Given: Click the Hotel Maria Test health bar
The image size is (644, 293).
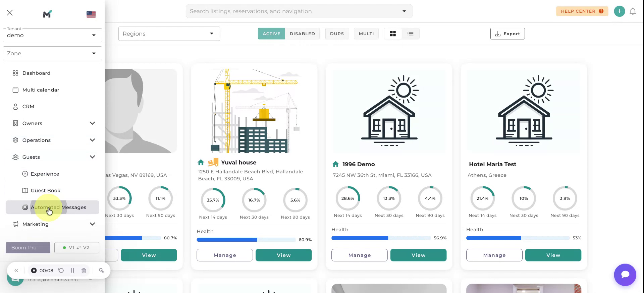Looking at the screenshot, I should (x=518, y=238).
